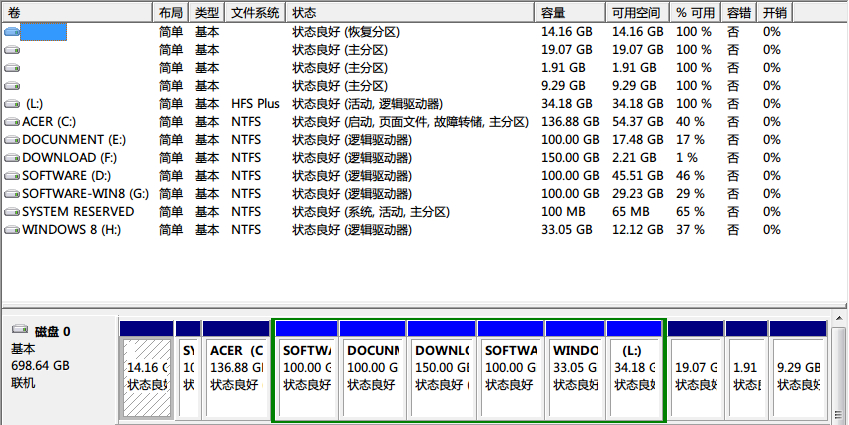849x425 pixels.
Task: Select the SOFTWARE (D:) volume name
Action: point(67,176)
